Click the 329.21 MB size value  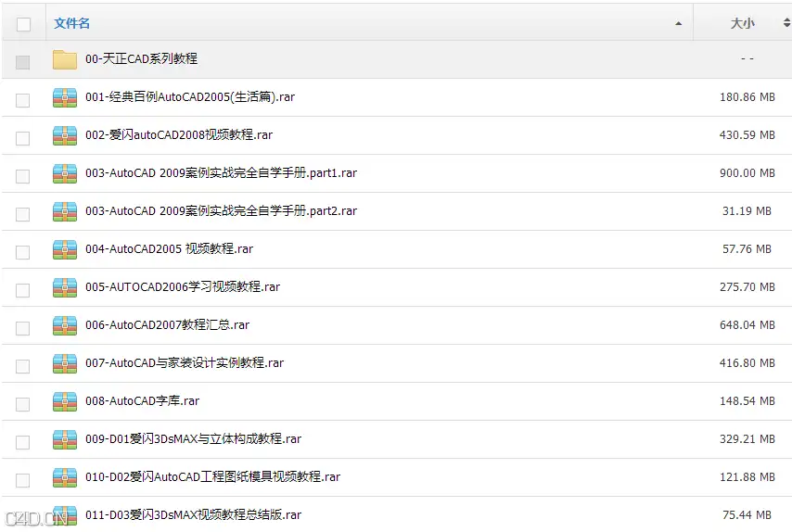pos(747,438)
